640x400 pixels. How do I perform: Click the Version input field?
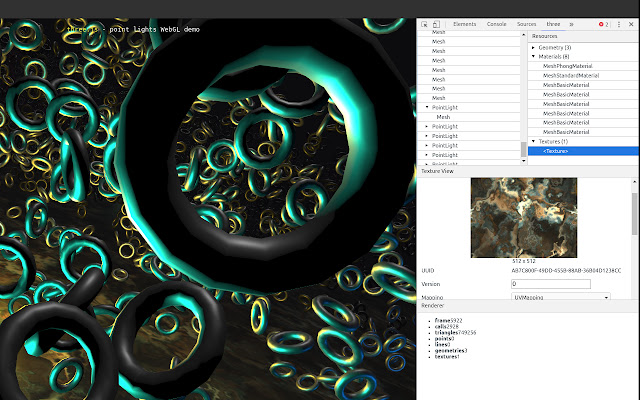tap(551, 284)
